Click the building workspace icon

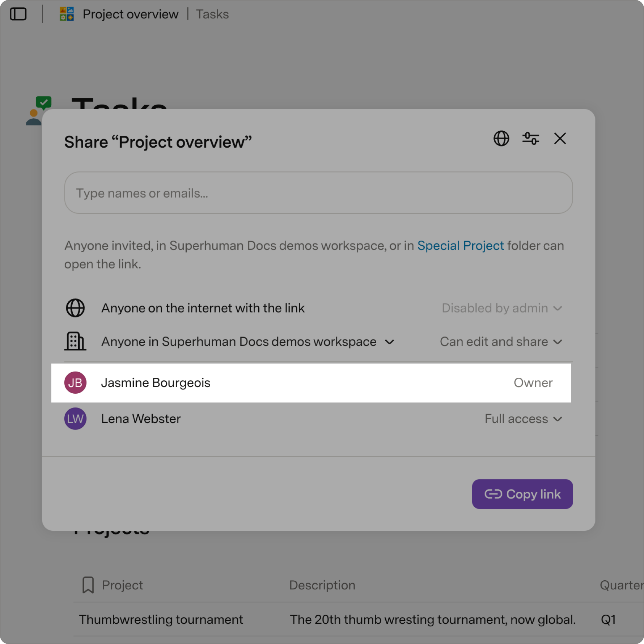click(75, 341)
